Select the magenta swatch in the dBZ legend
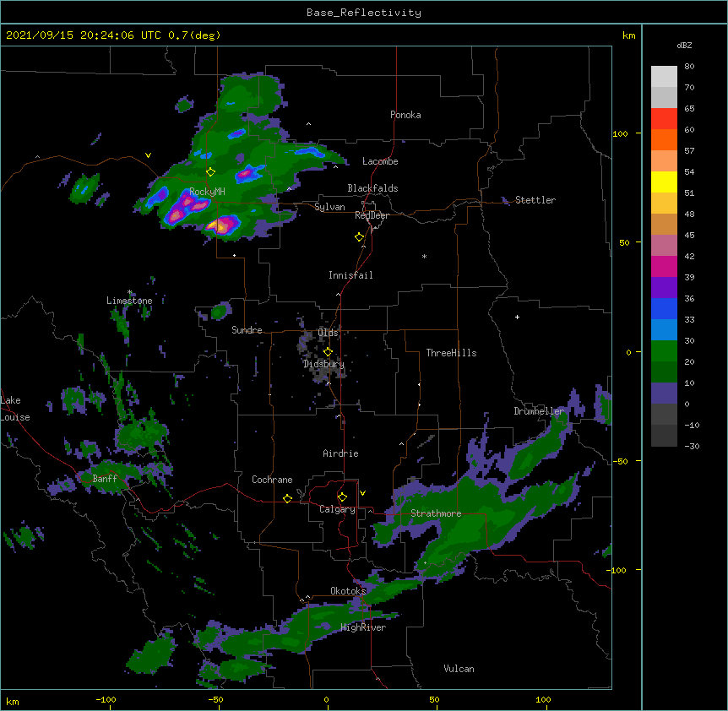728x711 pixels. (x=664, y=266)
